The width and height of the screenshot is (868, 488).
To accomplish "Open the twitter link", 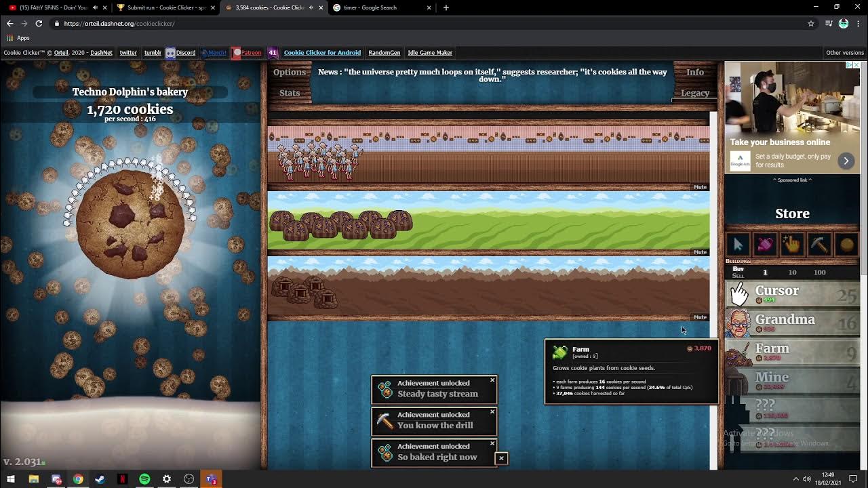I will pyautogui.click(x=128, y=53).
